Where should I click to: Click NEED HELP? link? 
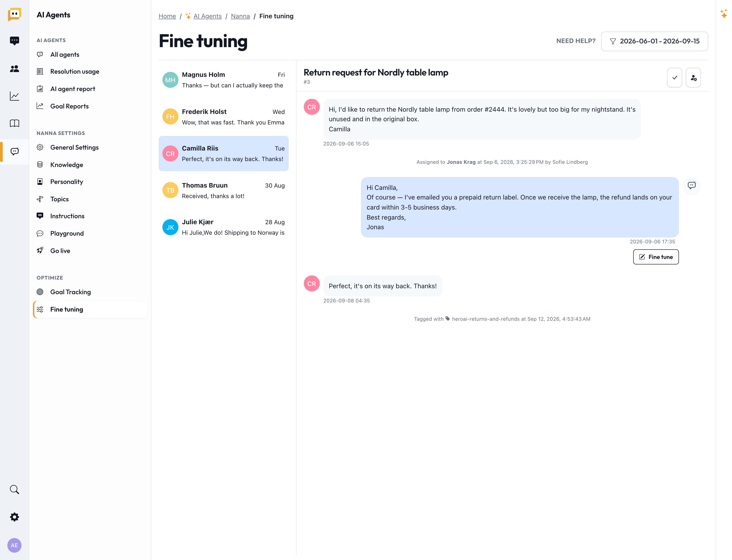click(x=576, y=41)
